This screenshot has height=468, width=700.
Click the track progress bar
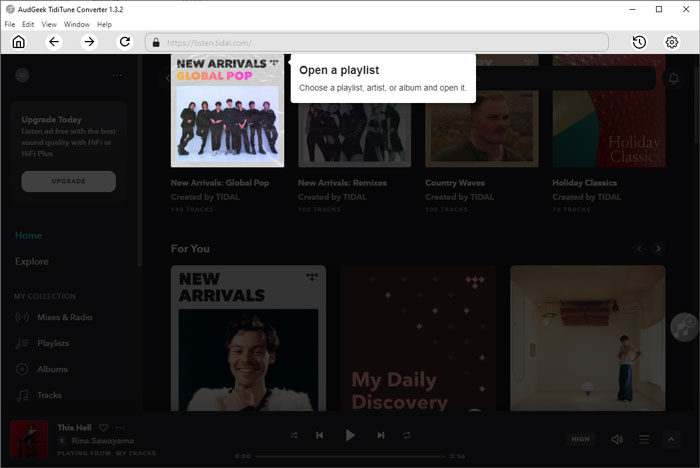pyautogui.click(x=351, y=456)
